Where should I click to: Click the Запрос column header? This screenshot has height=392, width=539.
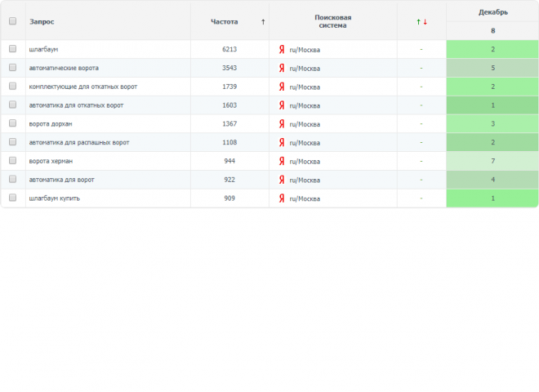[x=42, y=22]
